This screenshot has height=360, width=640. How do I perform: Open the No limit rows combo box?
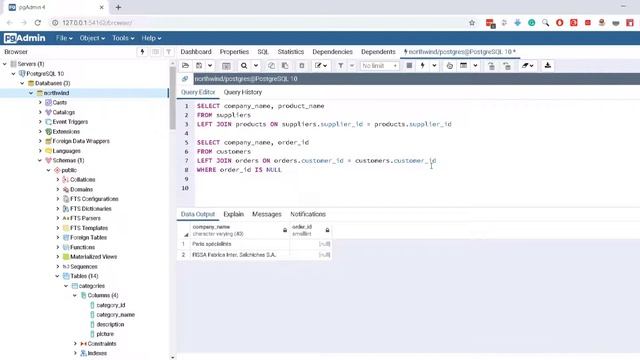(379, 66)
